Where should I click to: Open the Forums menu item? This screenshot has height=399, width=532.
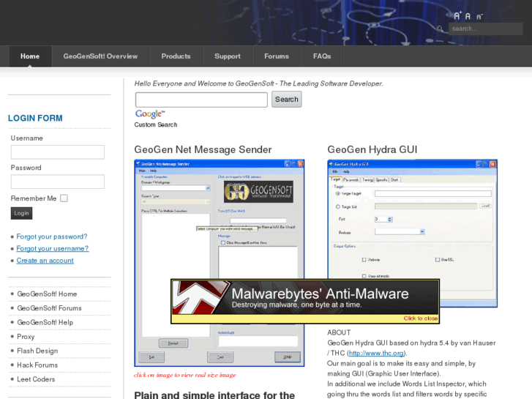[277, 56]
